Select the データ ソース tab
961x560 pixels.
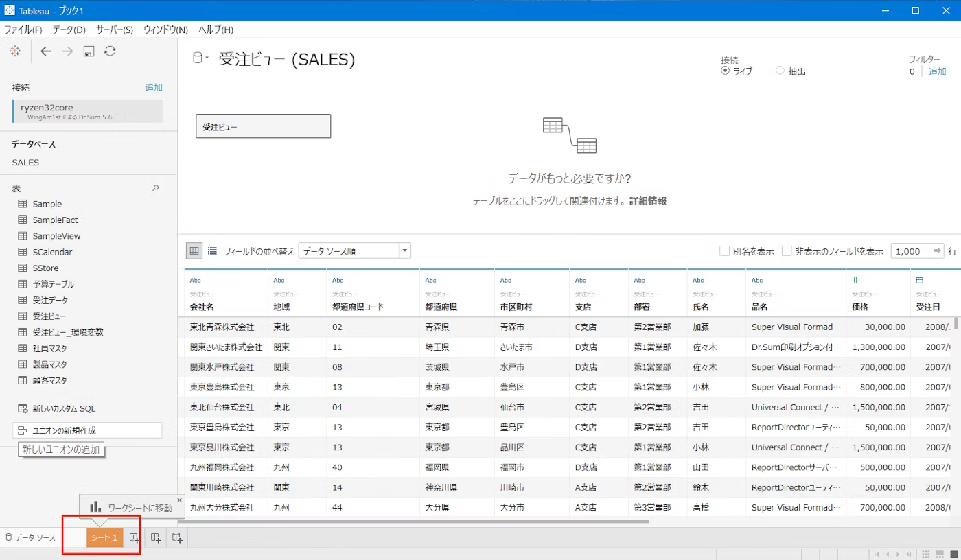click(x=31, y=538)
